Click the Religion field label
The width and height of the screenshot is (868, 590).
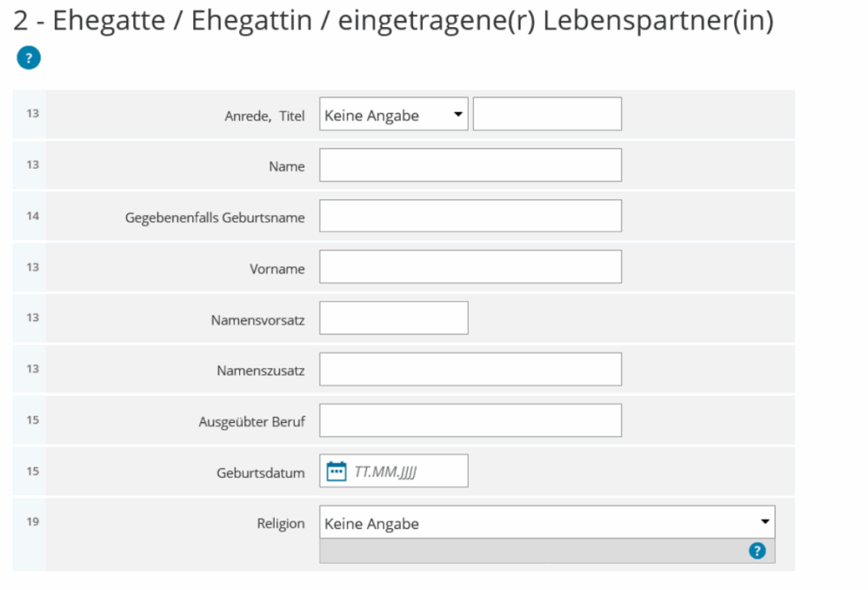coord(281,523)
